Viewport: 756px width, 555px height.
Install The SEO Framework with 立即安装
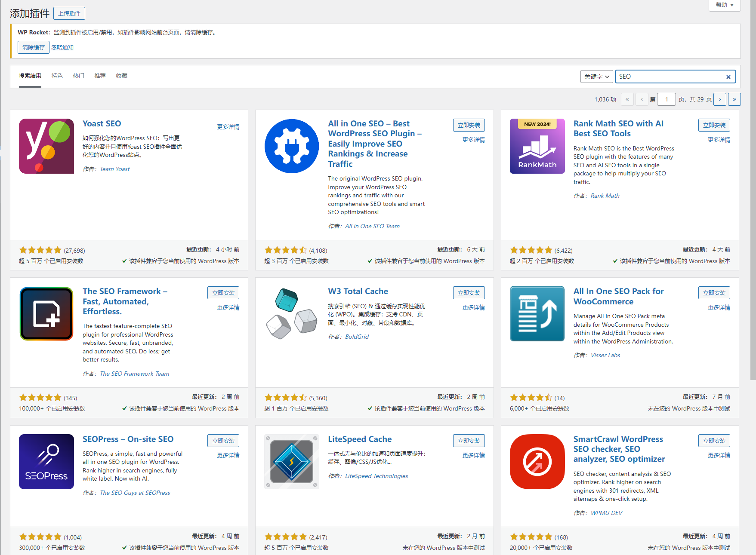223,293
